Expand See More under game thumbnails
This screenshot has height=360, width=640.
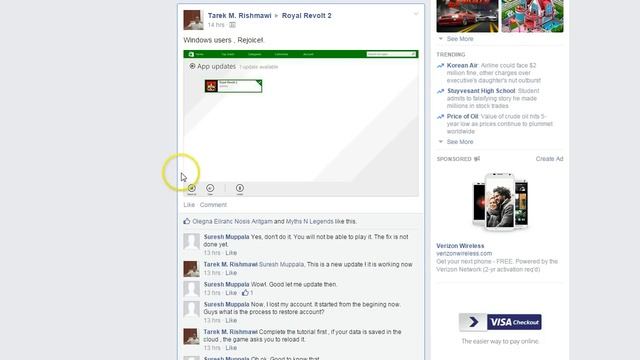click(x=460, y=39)
